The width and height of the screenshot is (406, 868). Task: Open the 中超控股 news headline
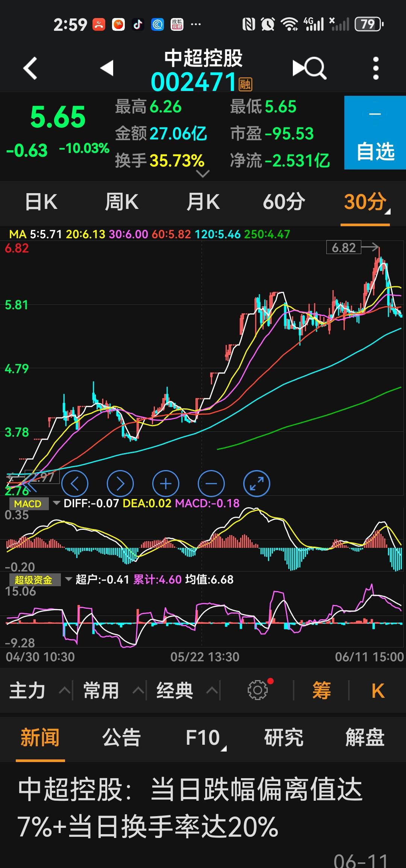coord(190,808)
